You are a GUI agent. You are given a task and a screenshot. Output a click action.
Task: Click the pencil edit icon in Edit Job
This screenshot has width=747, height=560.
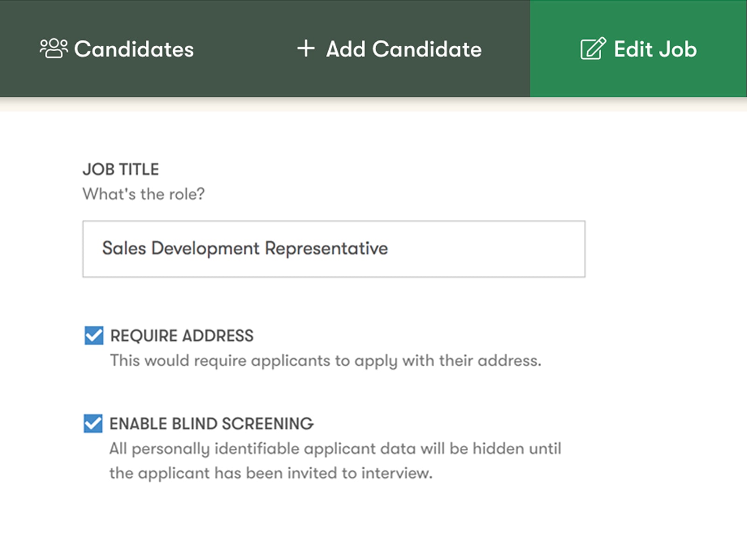(x=593, y=49)
